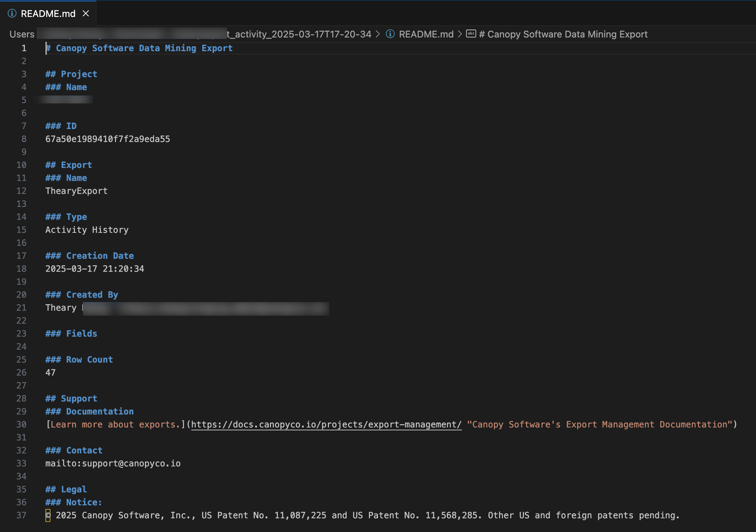
Task: Open the activity_2025-03-17T17-20-34 breadcrumb dropdown
Action: tap(299, 34)
